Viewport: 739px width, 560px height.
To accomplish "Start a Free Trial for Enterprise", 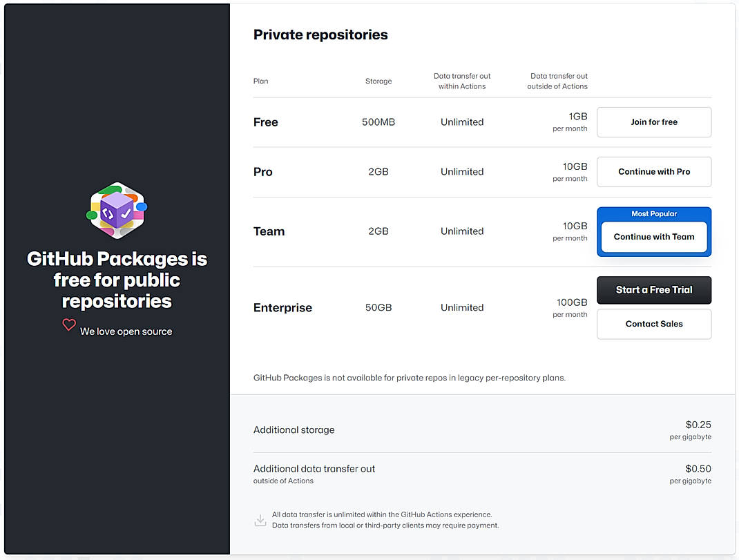I will [x=653, y=290].
